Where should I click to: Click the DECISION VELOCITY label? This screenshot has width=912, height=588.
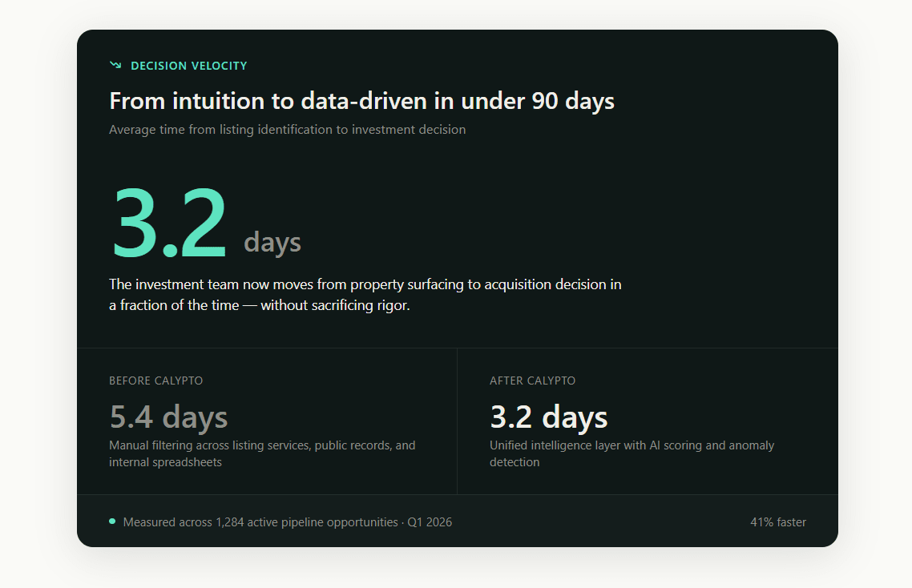coord(189,66)
